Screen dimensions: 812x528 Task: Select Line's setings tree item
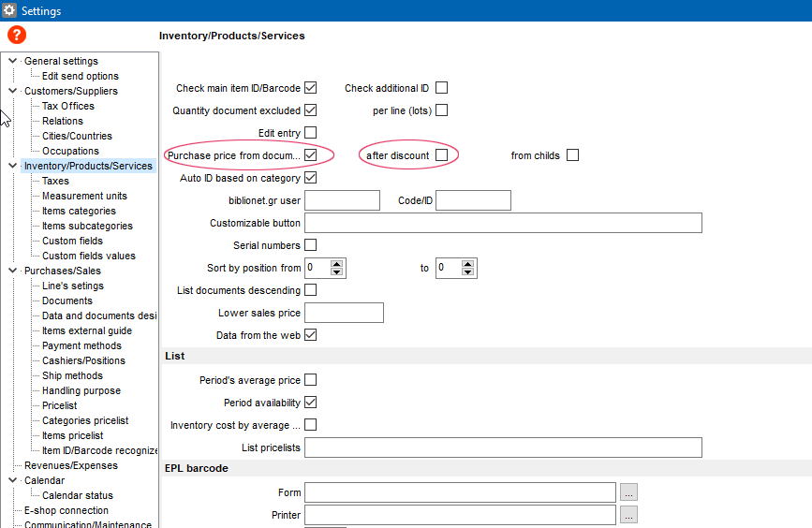click(x=72, y=286)
